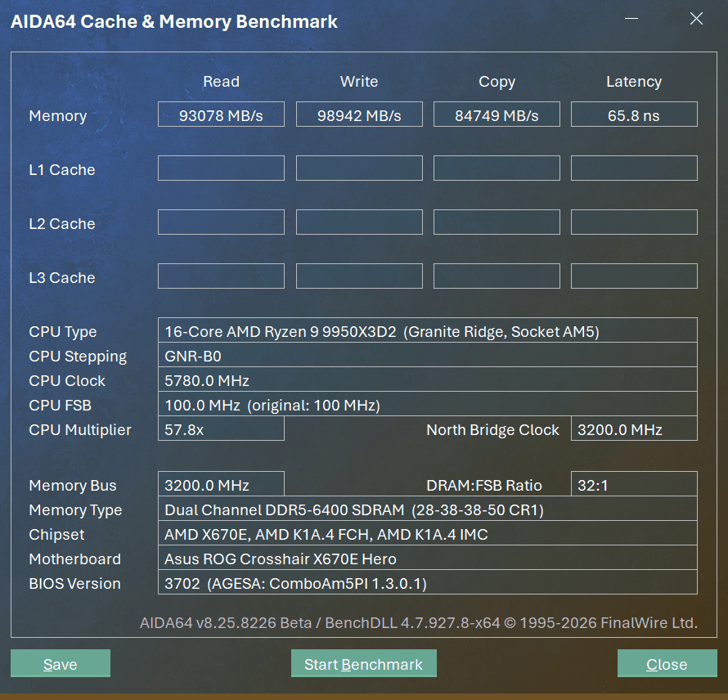Click the Motherboard name field
The height and width of the screenshot is (700, 728).
tap(427, 559)
